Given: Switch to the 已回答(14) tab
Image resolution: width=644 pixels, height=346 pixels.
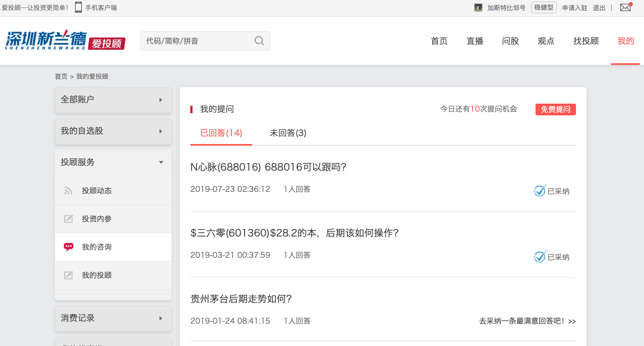Looking at the screenshot, I should pos(221,133).
